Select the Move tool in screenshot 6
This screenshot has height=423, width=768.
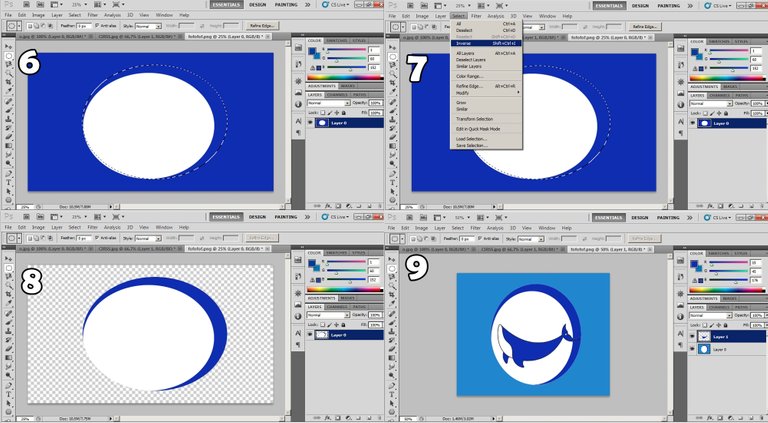(x=9, y=47)
